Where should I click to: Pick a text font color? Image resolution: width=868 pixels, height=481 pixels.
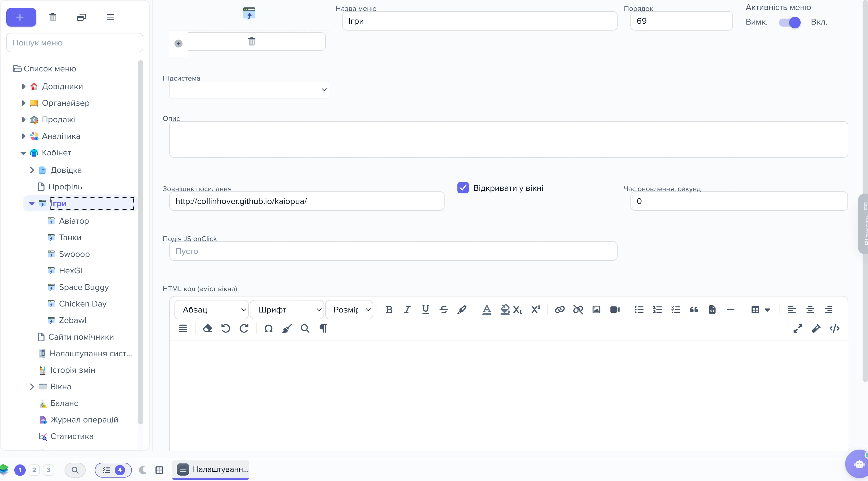coord(487,309)
